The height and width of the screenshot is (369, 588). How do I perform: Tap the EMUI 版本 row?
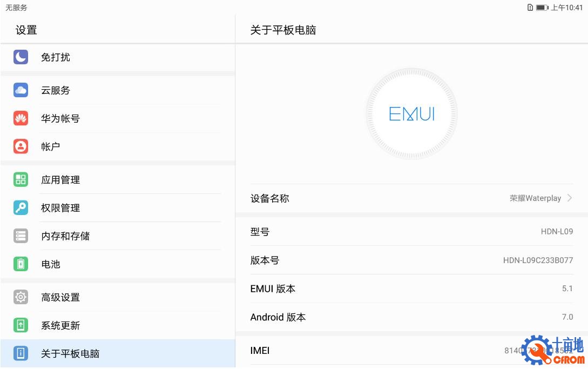(411, 289)
